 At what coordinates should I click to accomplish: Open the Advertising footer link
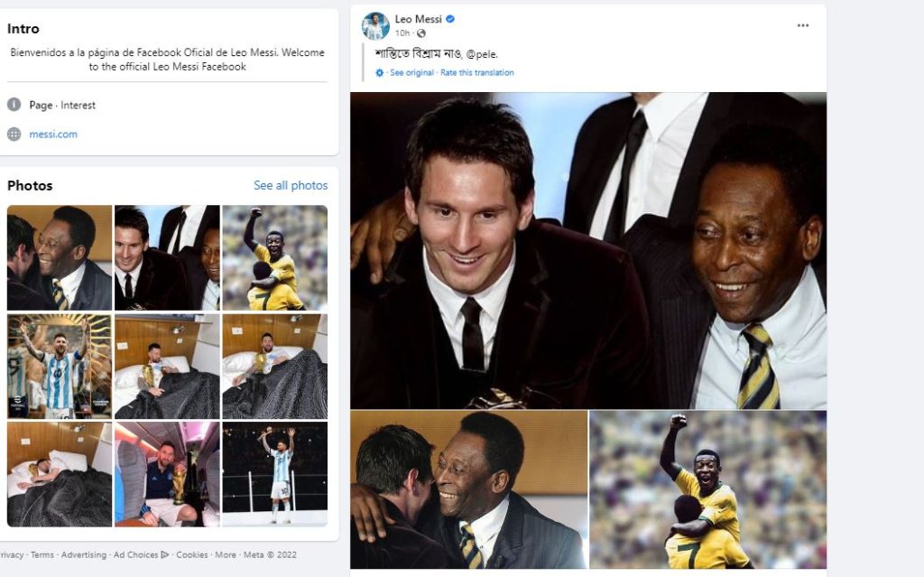84,554
